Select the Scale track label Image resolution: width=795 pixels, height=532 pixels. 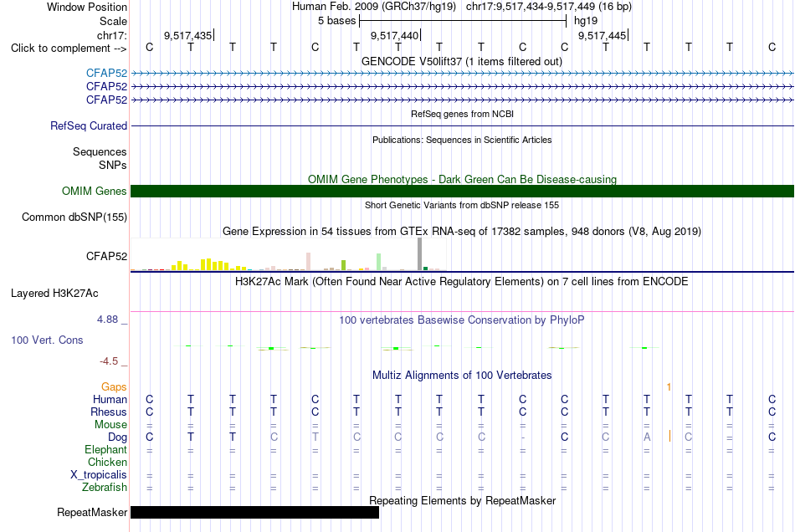[x=113, y=21]
